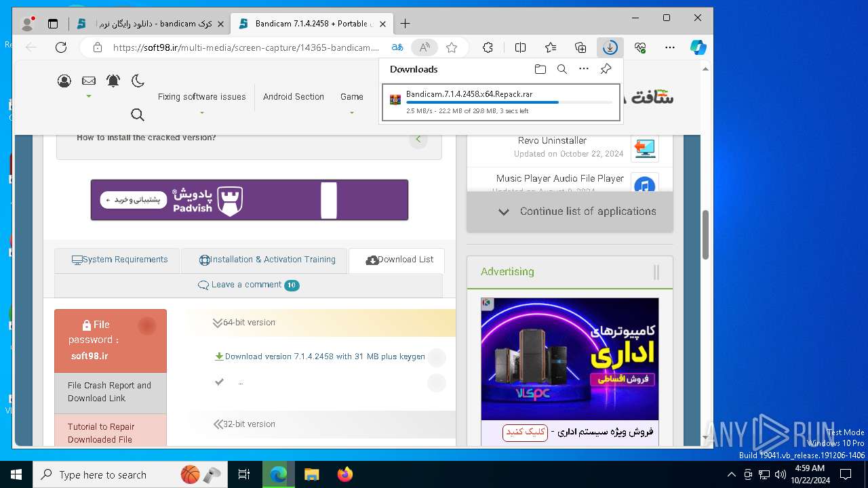The image size is (868, 488).
Task: Launch Firefox from the taskbar
Action: point(345,474)
